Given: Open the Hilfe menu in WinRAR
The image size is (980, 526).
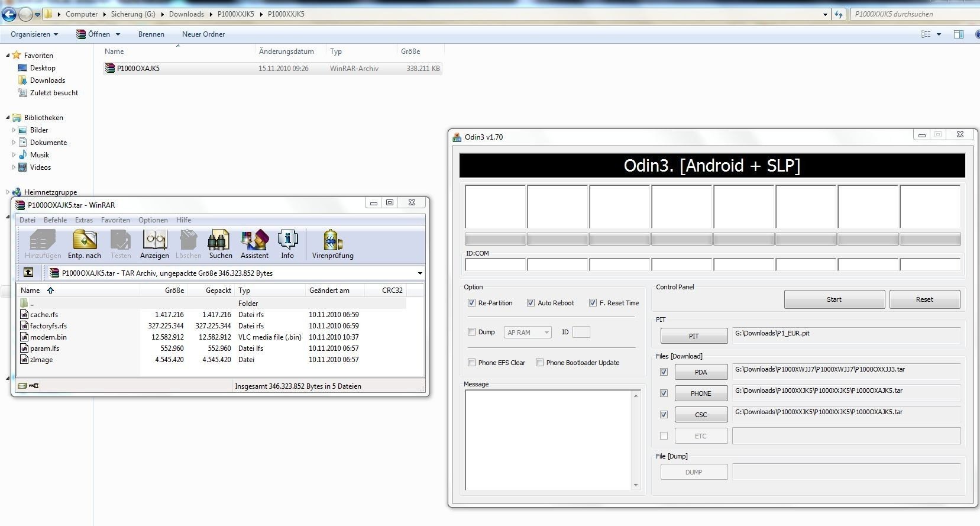Looking at the screenshot, I should point(183,220).
